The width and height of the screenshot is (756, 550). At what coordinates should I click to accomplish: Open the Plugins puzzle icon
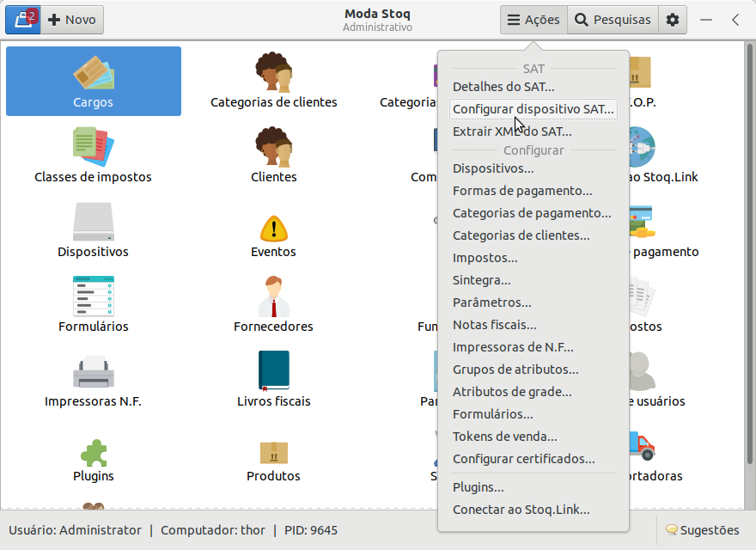coord(94,459)
